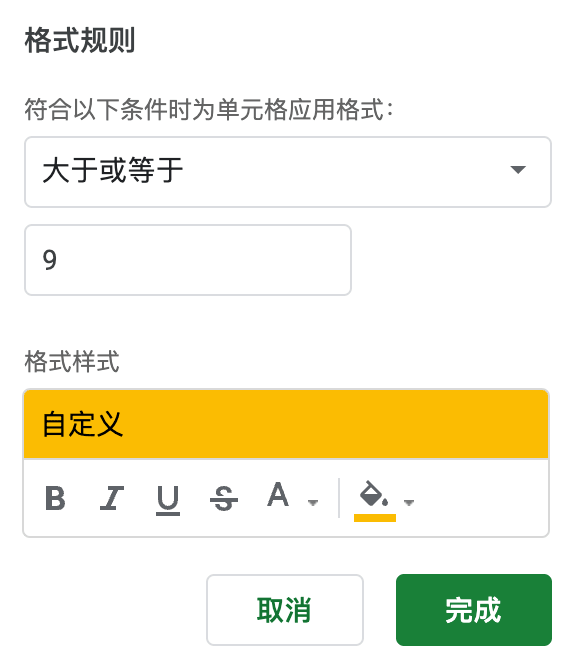This screenshot has width=578, height=670.
Task: Expand the fill color arrow beside bucket
Action: [x=409, y=502]
